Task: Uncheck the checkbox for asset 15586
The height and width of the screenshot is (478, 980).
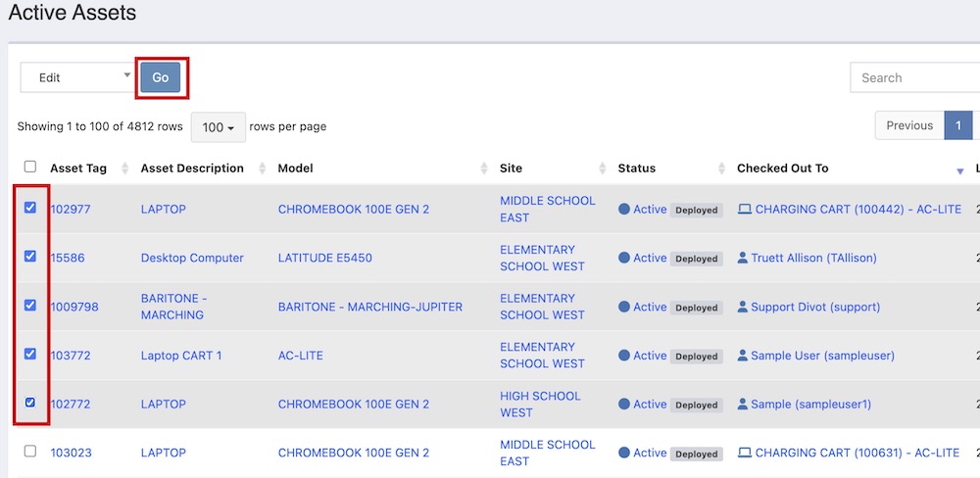Action: pos(30,257)
